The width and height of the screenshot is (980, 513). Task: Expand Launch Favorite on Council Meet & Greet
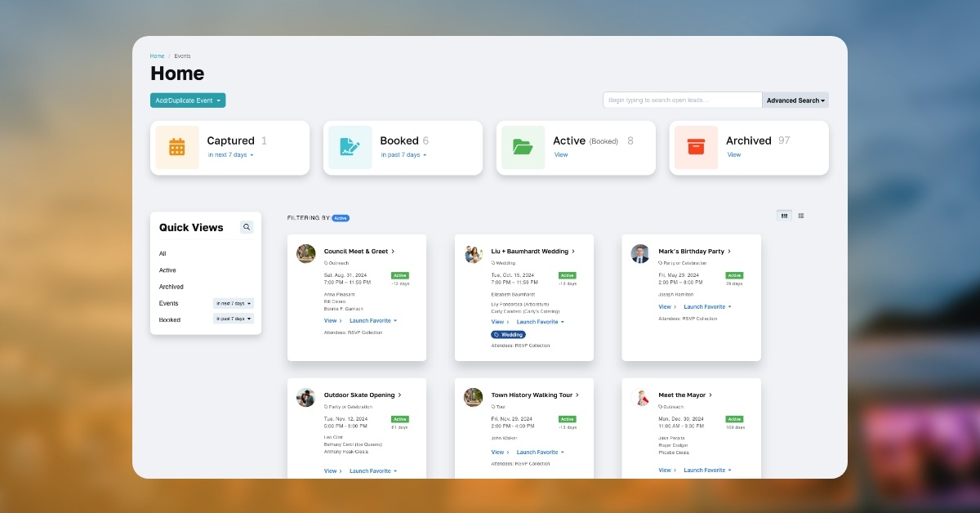pyautogui.click(x=373, y=321)
